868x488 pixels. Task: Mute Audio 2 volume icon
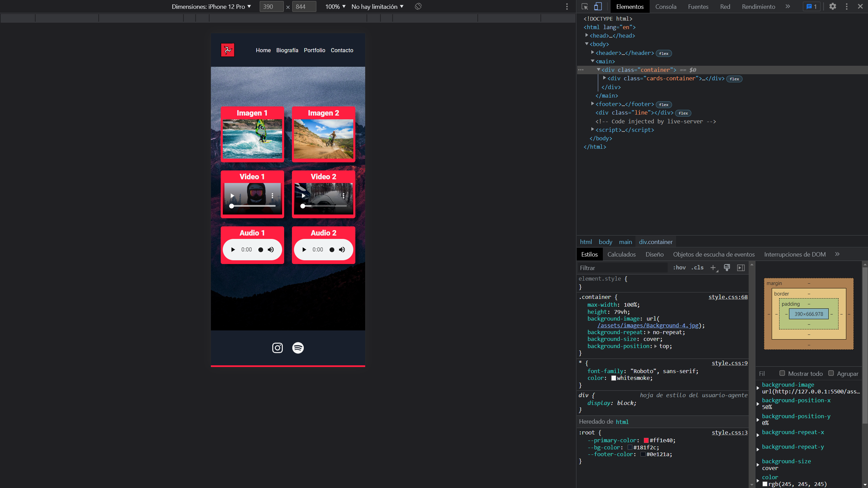click(342, 250)
